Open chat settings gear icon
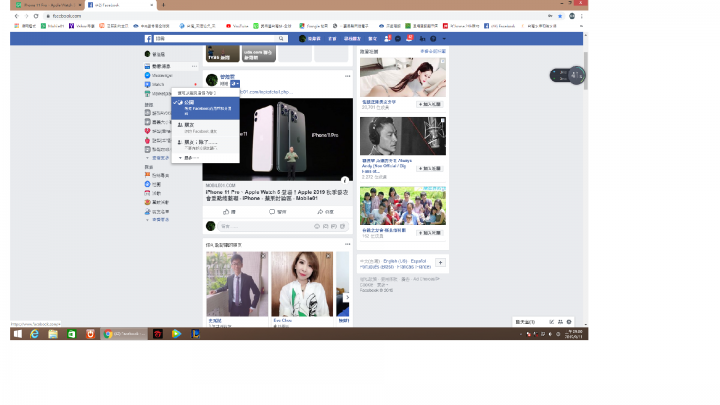720x405 pixels. pyautogui.click(x=569, y=322)
